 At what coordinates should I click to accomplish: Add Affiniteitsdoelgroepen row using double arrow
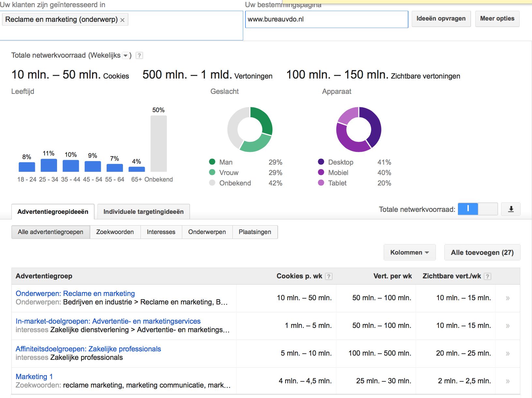coord(508,353)
